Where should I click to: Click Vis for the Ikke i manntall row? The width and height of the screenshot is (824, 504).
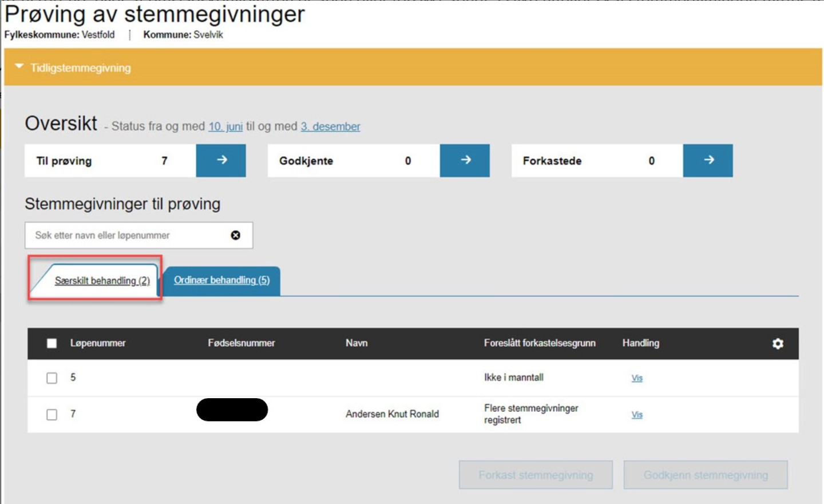(x=637, y=378)
